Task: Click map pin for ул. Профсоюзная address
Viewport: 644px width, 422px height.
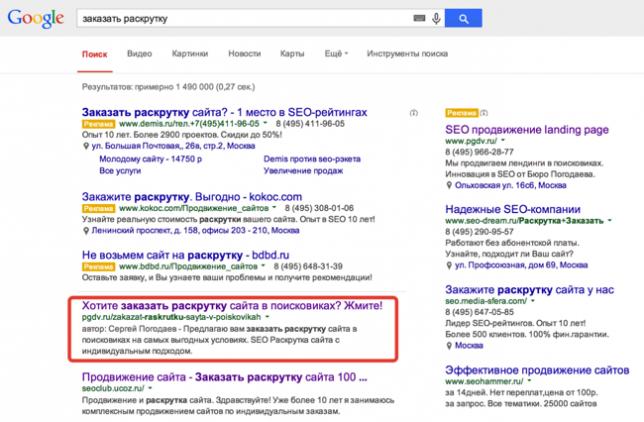Action: click(x=449, y=265)
